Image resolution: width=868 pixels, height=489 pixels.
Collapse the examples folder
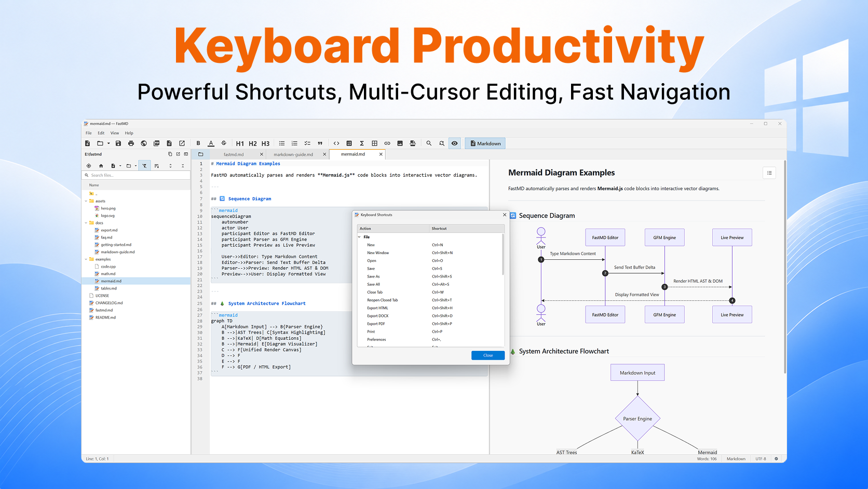pos(86,259)
